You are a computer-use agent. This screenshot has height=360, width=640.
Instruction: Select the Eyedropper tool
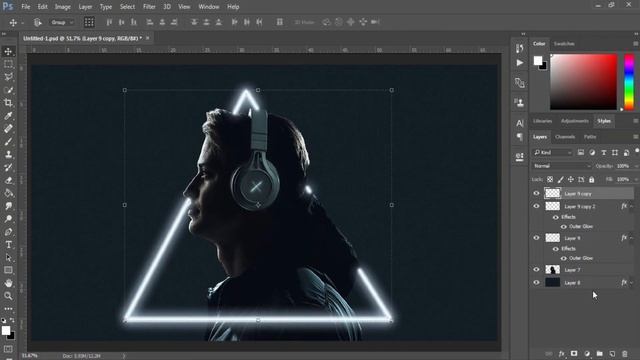pyautogui.click(x=8, y=116)
